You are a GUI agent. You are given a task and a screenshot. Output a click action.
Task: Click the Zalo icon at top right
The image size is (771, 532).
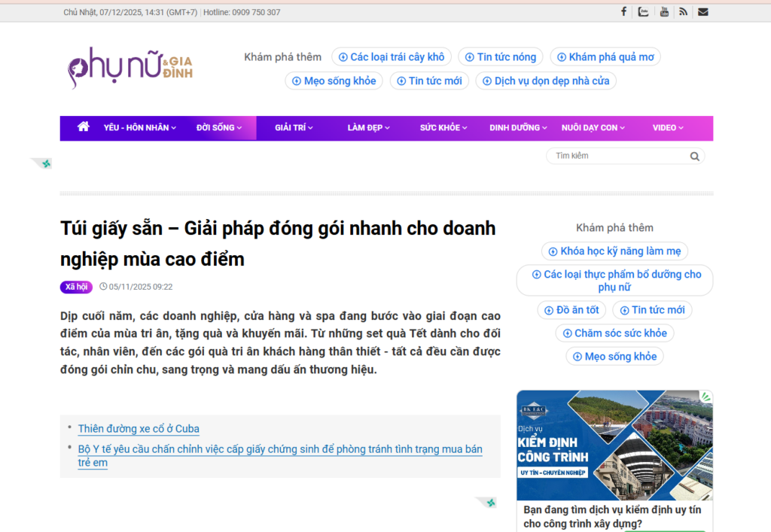point(644,11)
